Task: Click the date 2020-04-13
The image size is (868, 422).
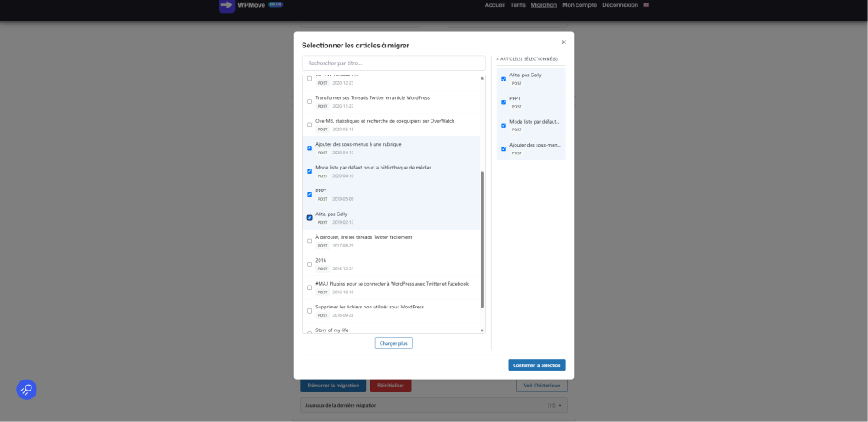Action: point(342,153)
